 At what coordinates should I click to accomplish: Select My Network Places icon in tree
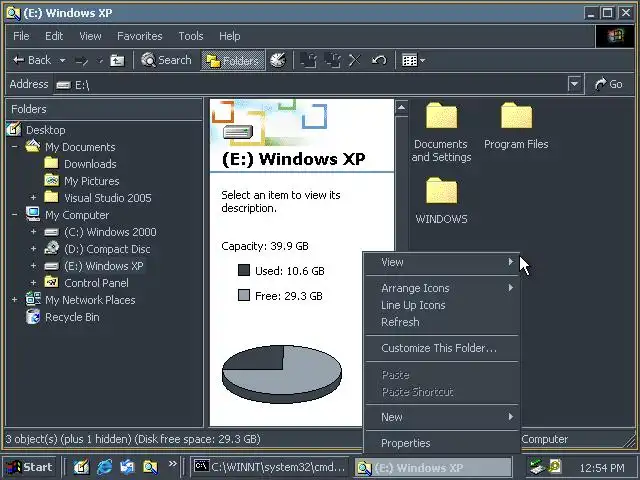(x=33, y=299)
